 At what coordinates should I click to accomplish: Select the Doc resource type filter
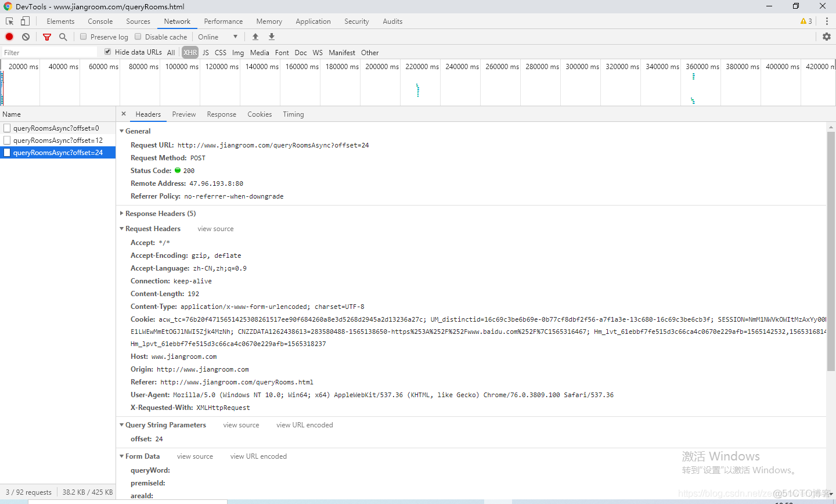click(x=301, y=52)
